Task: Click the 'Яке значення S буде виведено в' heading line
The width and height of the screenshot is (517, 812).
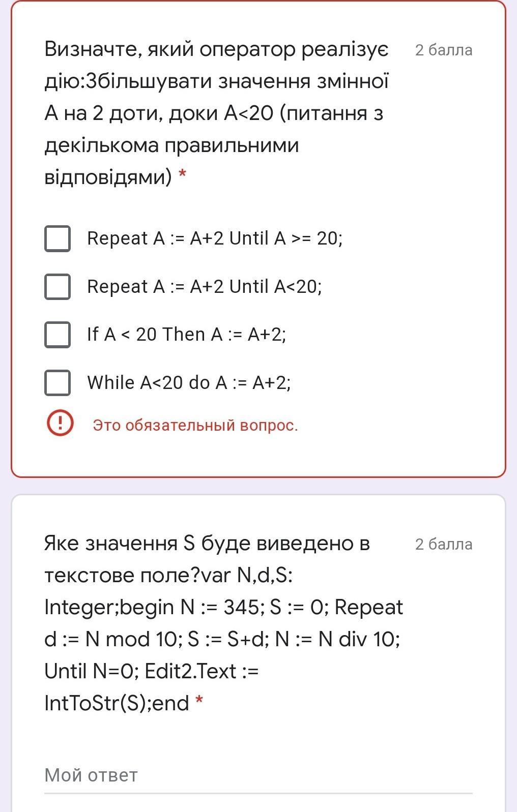Action: point(207,544)
